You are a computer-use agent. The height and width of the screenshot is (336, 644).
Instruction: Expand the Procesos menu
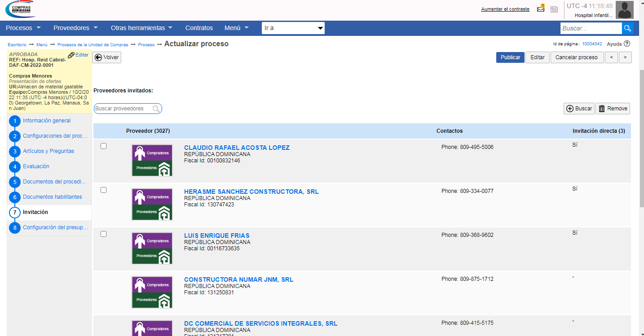[x=23, y=28]
